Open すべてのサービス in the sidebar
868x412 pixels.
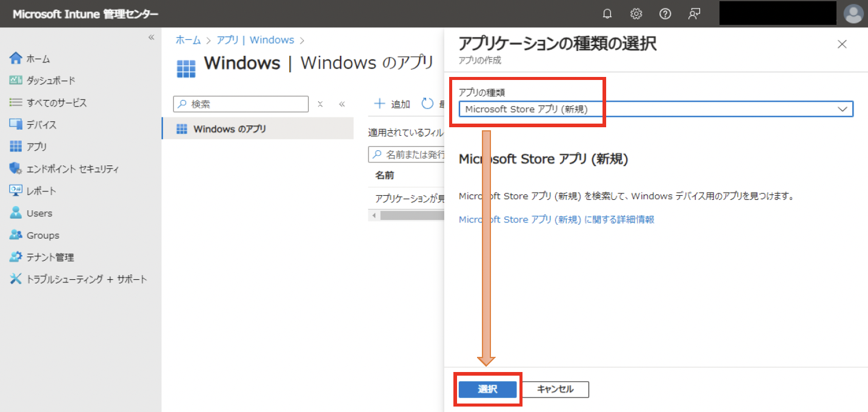(x=48, y=102)
